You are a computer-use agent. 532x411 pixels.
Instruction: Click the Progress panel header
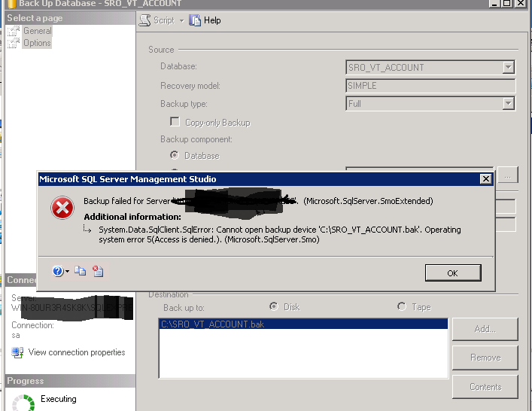pos(70,381)
